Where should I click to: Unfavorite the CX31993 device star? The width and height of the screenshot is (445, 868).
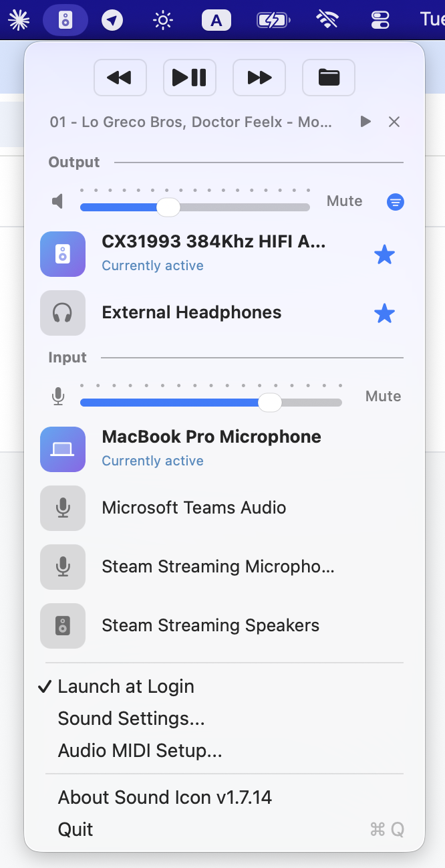[385, 254]
